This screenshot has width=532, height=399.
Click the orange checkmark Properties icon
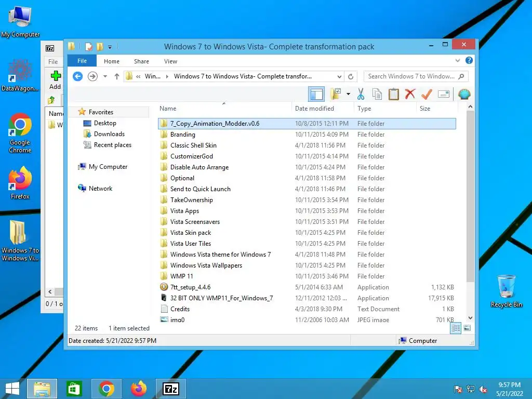tap(427, 94)
